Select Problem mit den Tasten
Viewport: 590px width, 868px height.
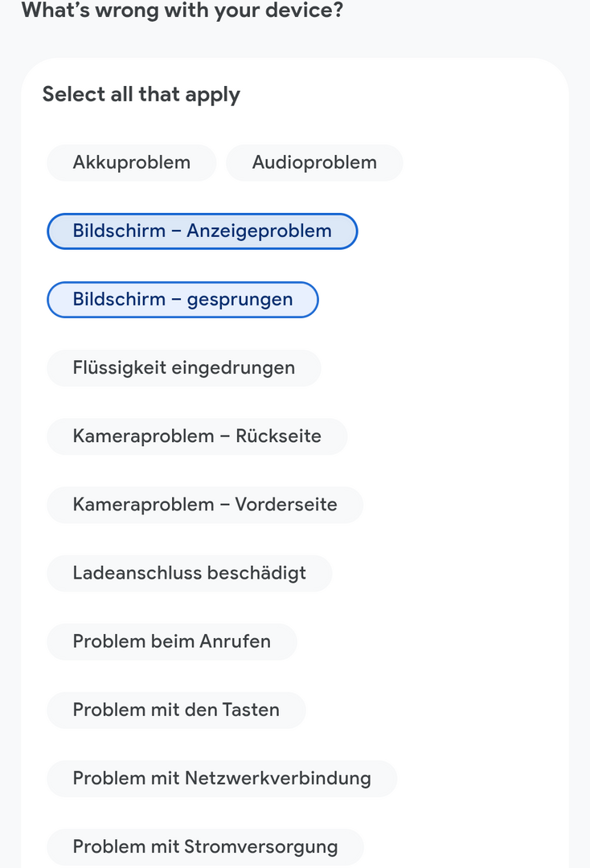click(x=176, y=710)
